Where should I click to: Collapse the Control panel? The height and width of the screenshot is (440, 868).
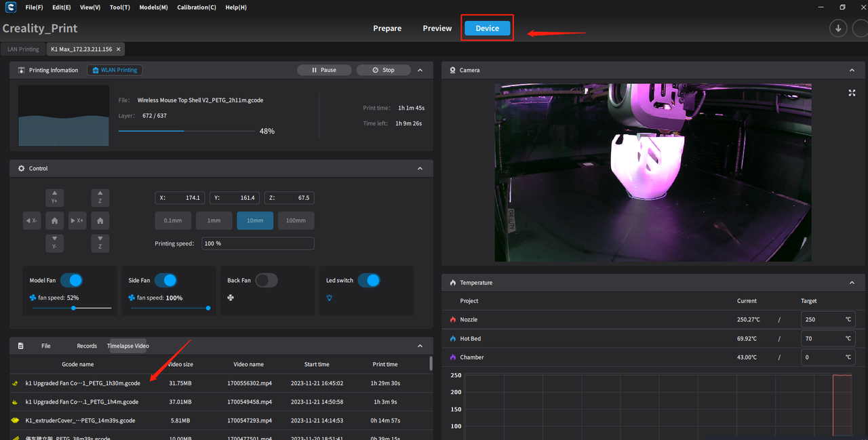pyautogui.click(x=420, y=168)
